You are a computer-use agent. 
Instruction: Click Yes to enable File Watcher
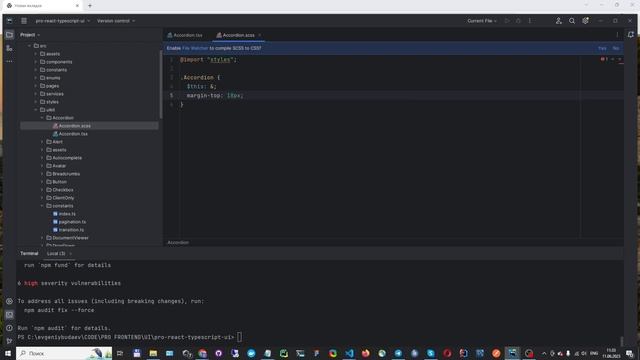(602, 48)
